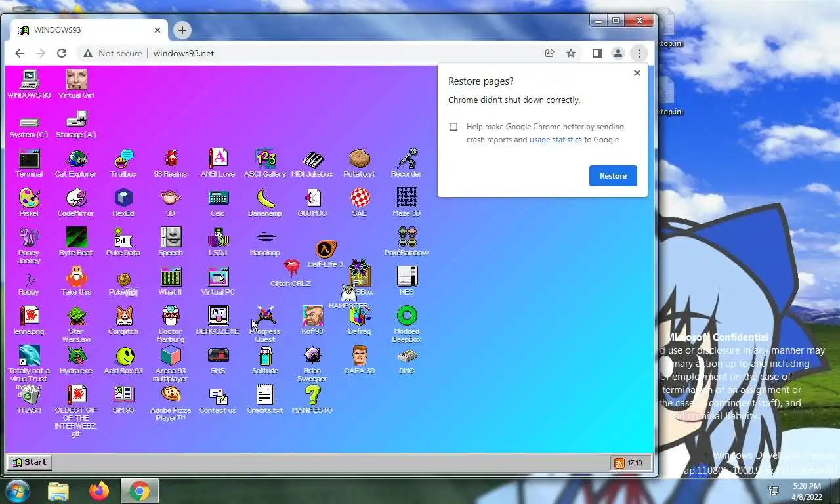840x504 pixels.
Task: Enable crash reports checkbox
Action: 453,127
